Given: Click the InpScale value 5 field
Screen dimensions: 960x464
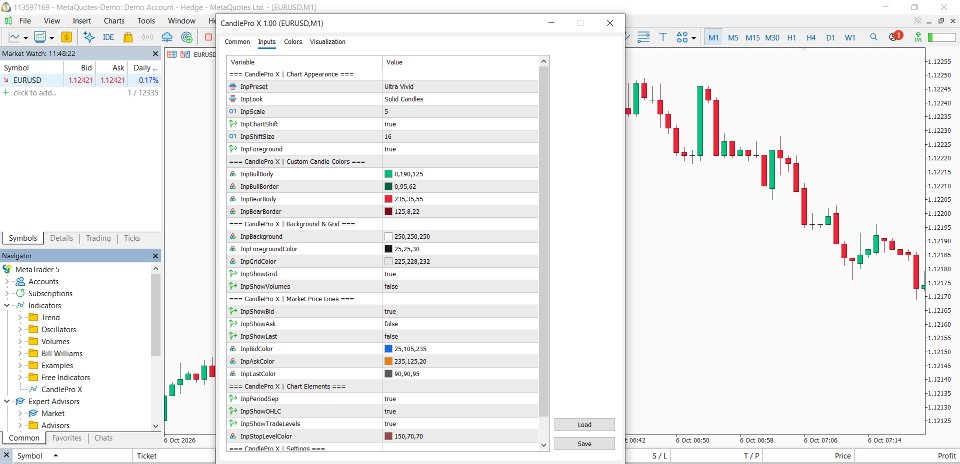Looking at the screenshot, I should pos(460,112).
